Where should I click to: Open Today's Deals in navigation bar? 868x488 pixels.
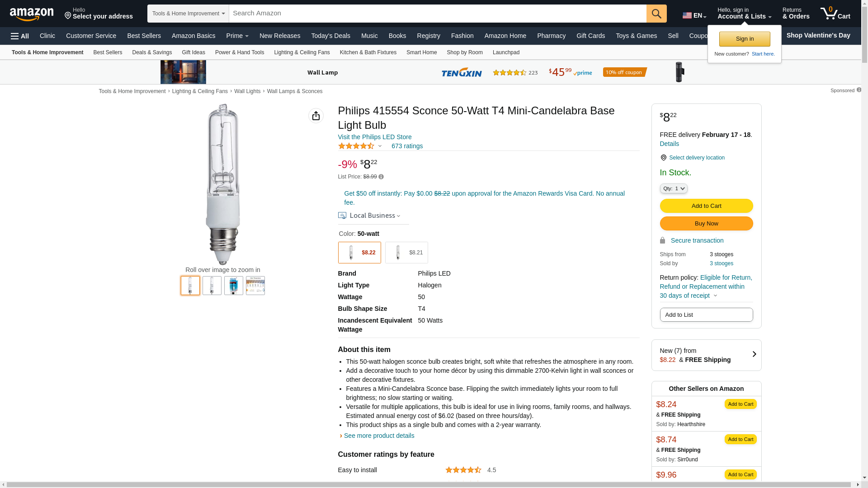pyautogui.click(x=330, y=36)
